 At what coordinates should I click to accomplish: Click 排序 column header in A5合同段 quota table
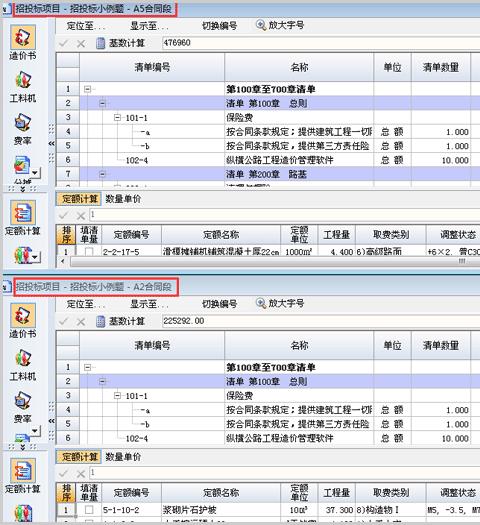67,234
